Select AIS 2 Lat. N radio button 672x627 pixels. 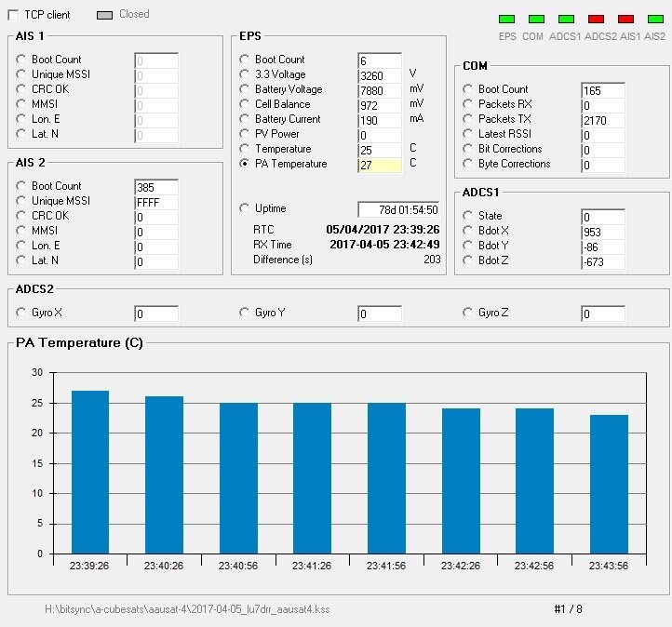coord(20,260)
